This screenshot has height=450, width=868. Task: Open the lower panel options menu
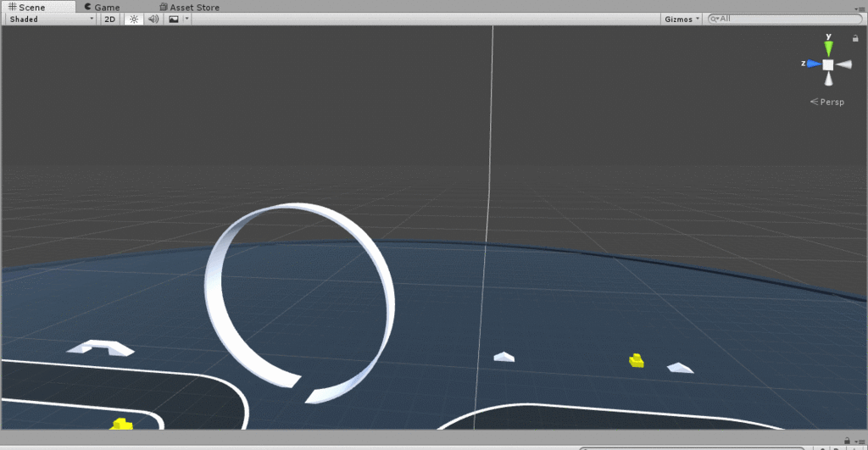860,442
